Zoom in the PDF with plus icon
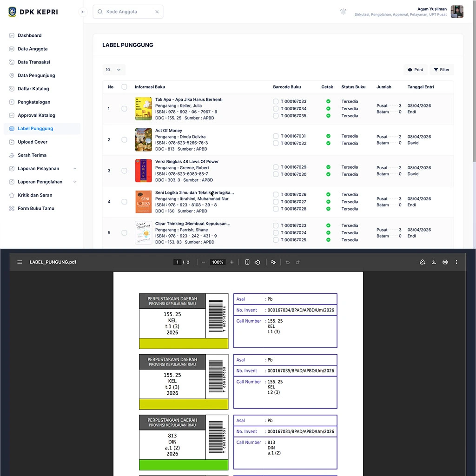 [x=232, y=262]
